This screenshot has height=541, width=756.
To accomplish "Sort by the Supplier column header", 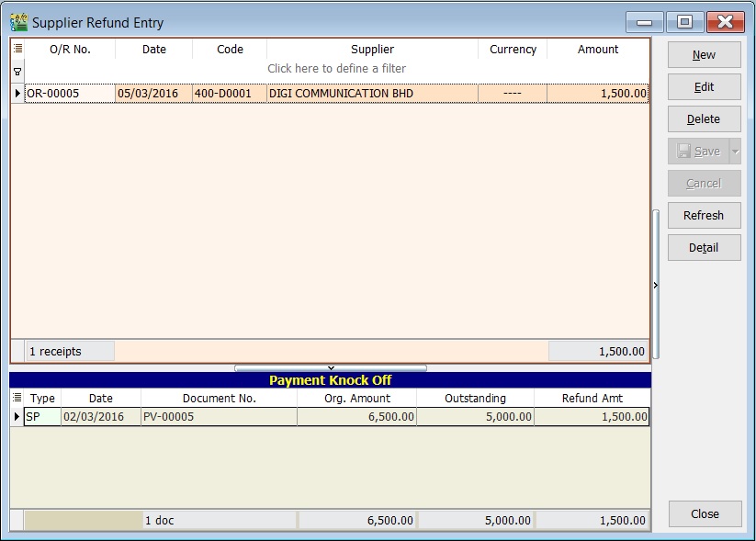I will point(371,49).
